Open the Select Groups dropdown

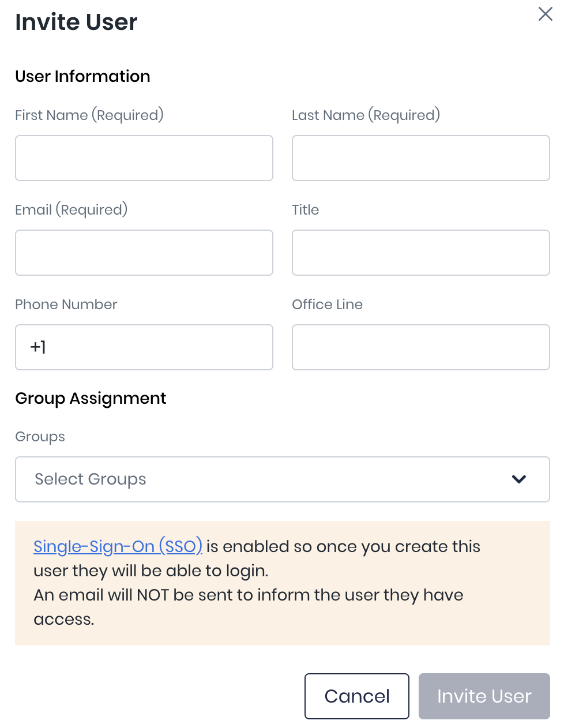(x=265, y=479)
